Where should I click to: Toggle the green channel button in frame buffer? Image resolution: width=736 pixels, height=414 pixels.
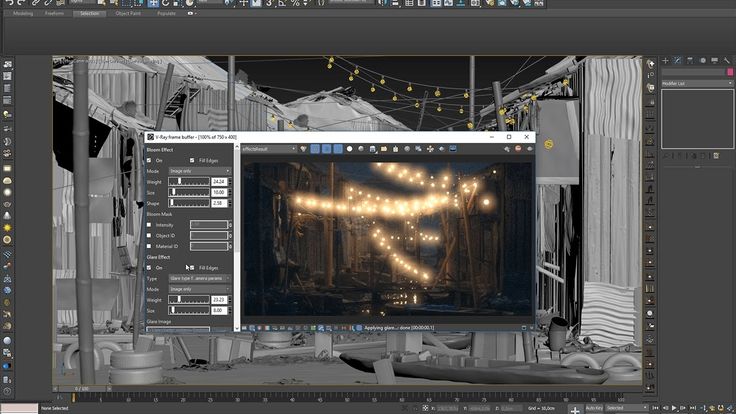[x=326, y=149]
